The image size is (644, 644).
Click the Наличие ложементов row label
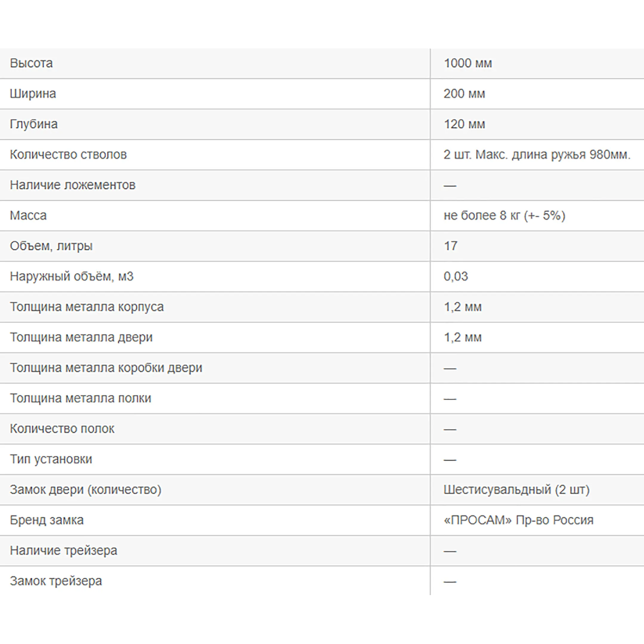click(x=72, y=185)
